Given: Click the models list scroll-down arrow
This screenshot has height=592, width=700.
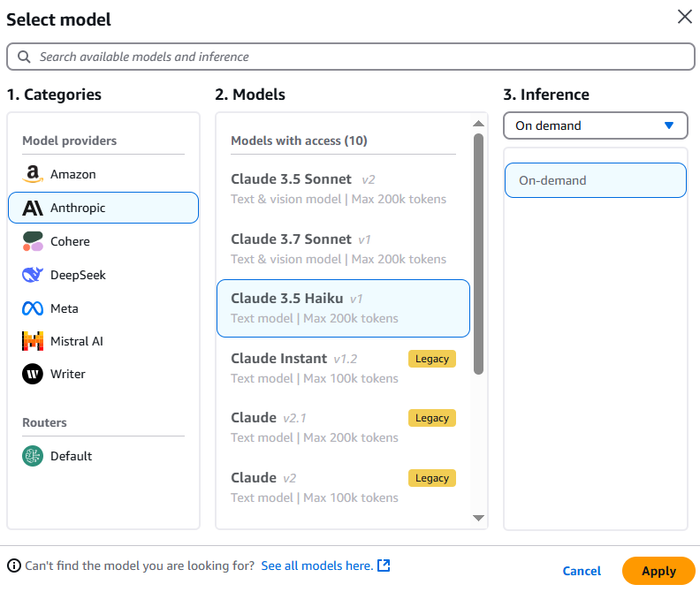Looking at the screenshot, I should (x=478, y=518).
